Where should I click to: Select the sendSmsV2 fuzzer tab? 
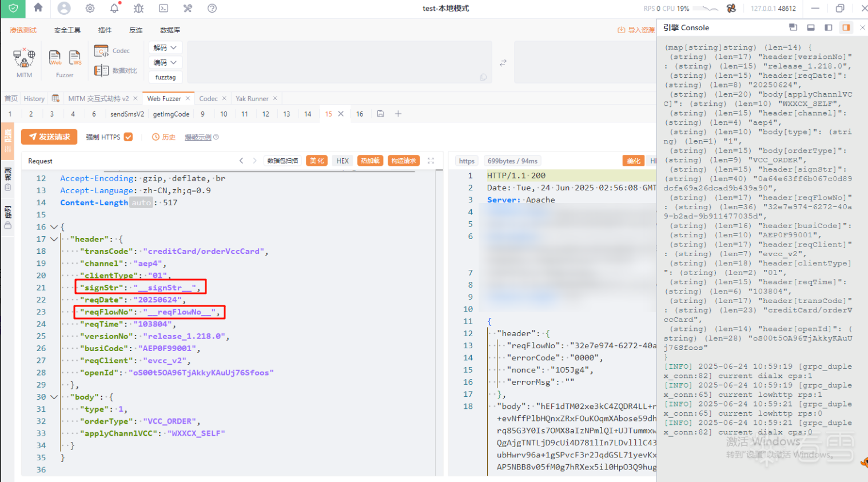point(127,114)
